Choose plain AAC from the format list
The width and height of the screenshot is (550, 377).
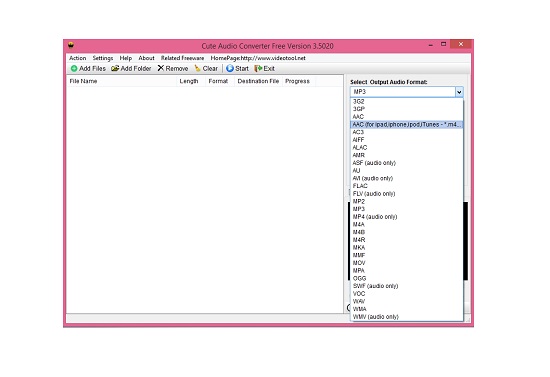pos(407,117)
